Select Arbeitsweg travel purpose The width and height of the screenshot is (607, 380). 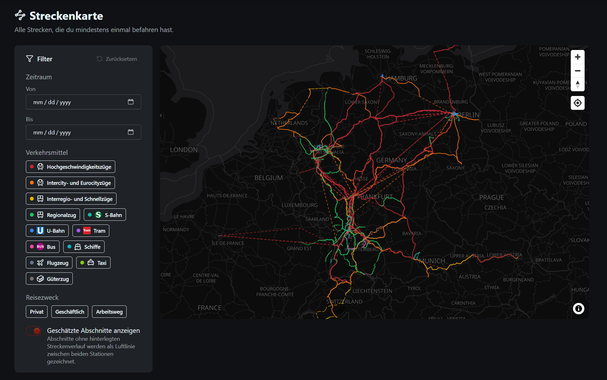[109, 312]
